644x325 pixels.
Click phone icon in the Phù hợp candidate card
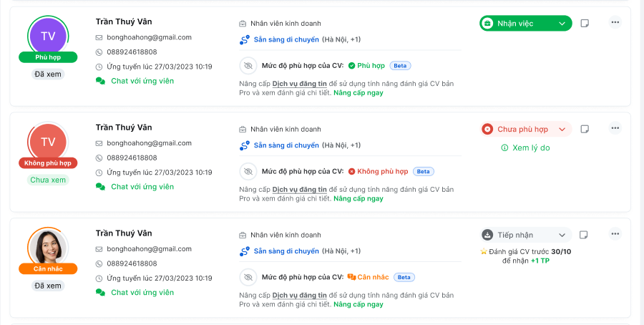tap(99, 52)
